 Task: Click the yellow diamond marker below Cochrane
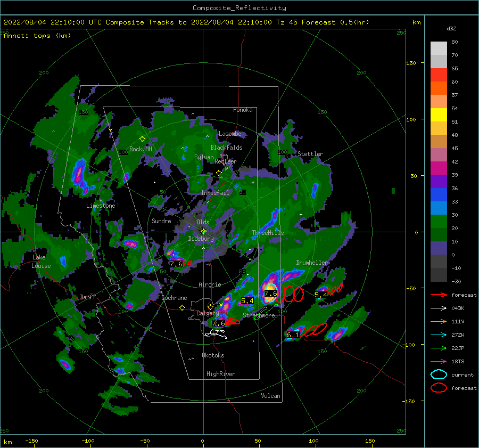click(182, 308)
